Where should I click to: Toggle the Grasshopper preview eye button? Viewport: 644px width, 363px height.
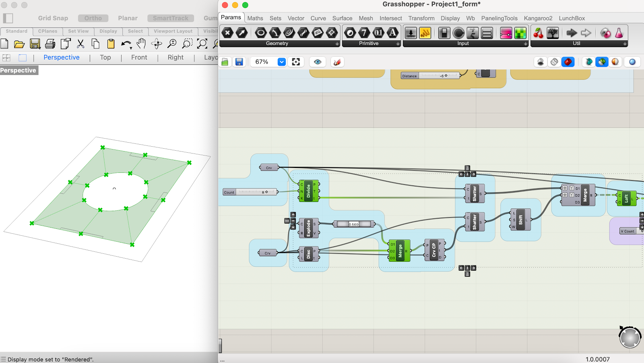point(318,62)
